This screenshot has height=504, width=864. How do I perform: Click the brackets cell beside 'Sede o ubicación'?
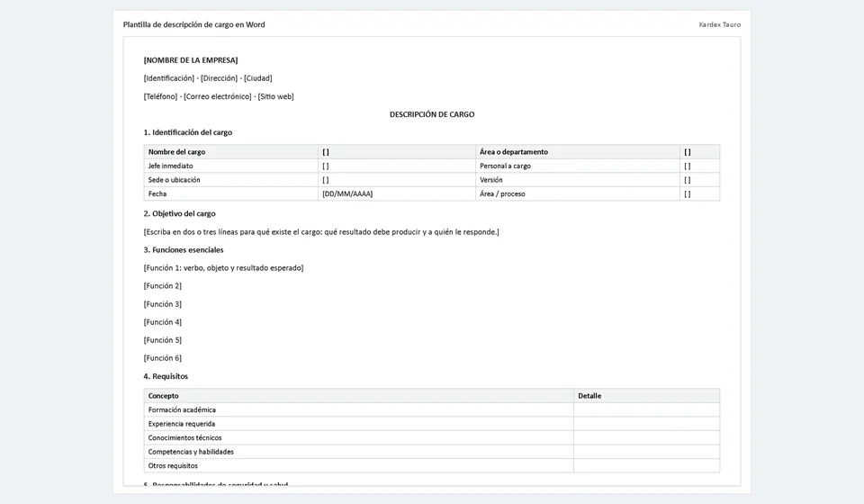coord(397,180)
